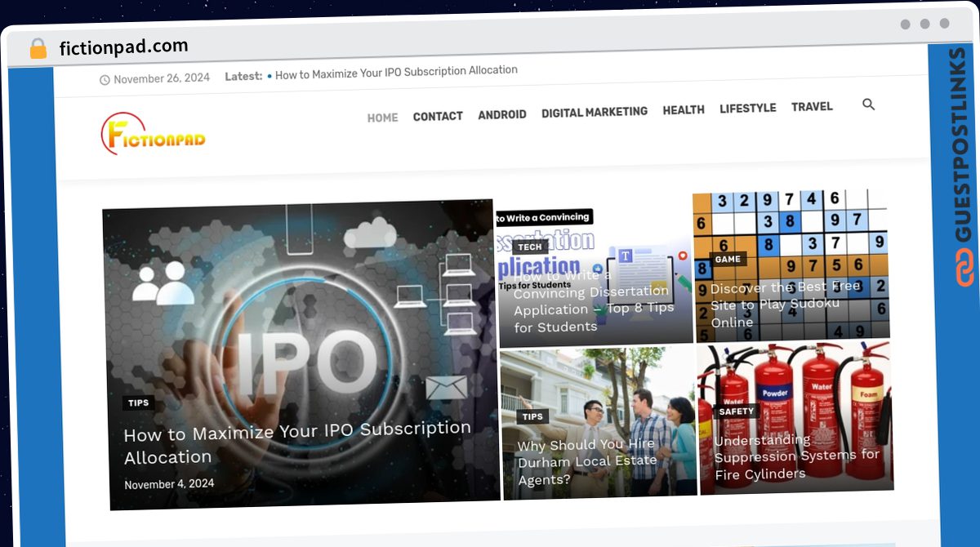The width and height of the screenshot is (980, 547).
Task: Click latest headline about IPO Subscription Allocation
Action: coord(396,73)
